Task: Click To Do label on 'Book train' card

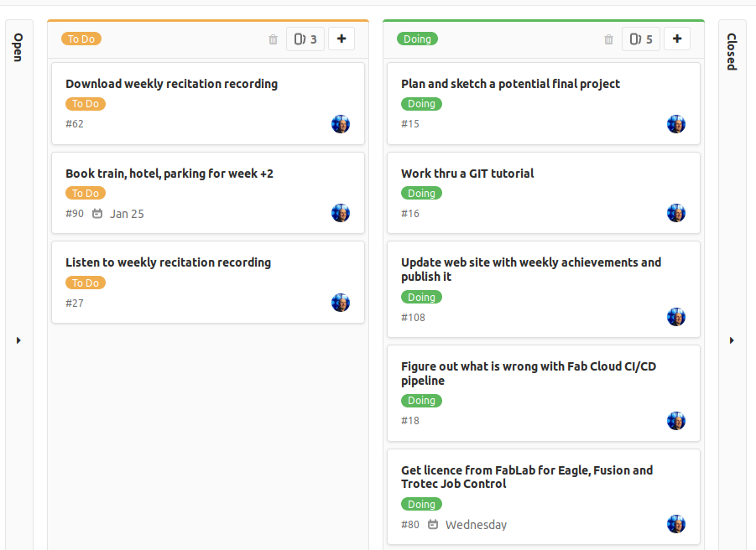Action: point(86,194)
